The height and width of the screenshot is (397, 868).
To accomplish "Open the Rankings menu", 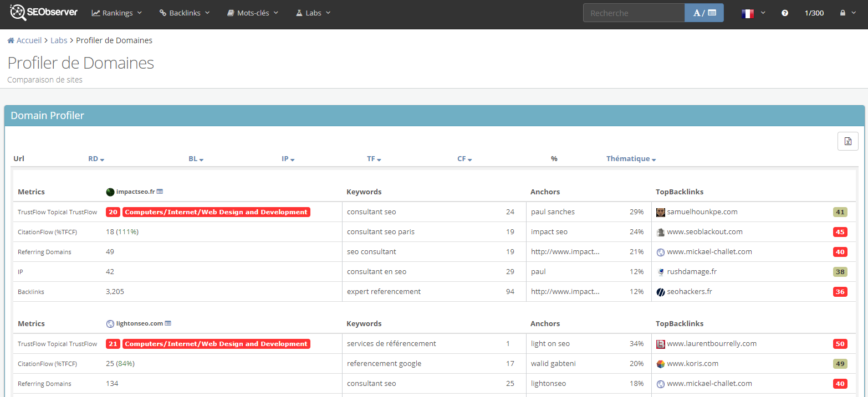I will (x=117, y=13).
